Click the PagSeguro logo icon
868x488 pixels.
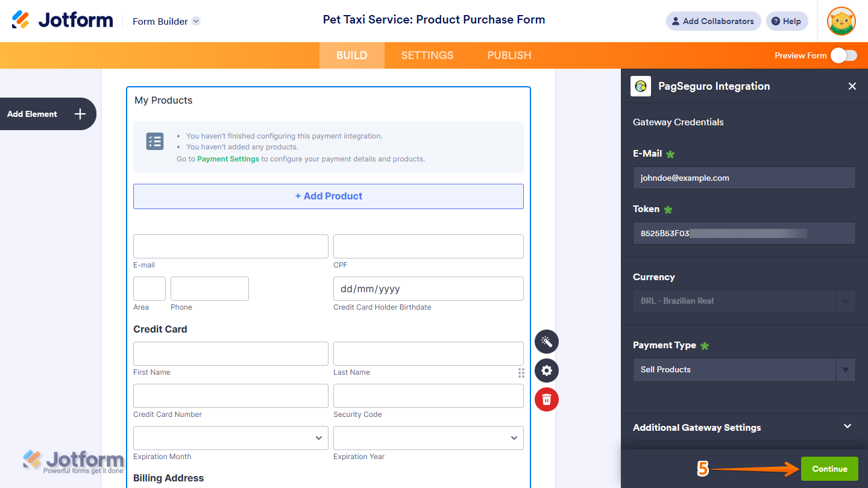point(641,86)
